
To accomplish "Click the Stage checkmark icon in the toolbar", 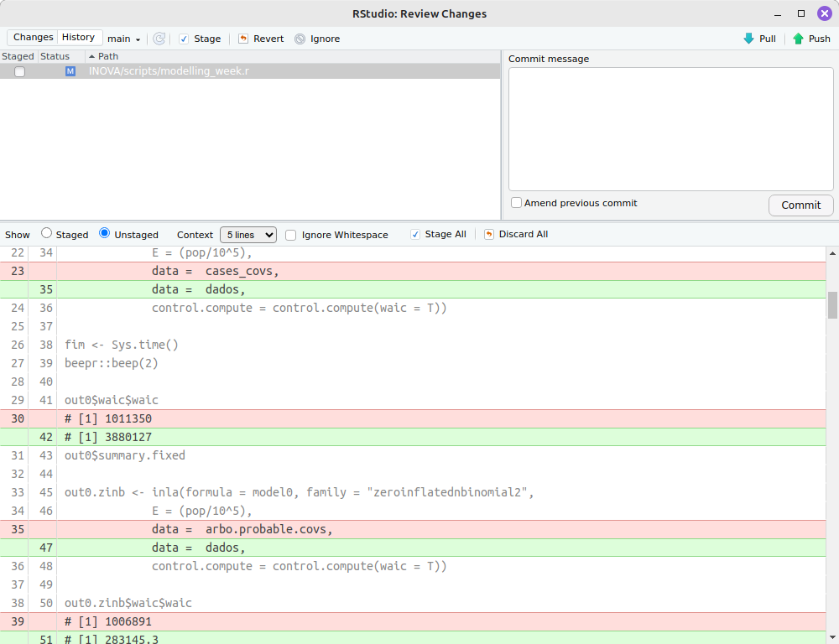I will coord(184,39).
